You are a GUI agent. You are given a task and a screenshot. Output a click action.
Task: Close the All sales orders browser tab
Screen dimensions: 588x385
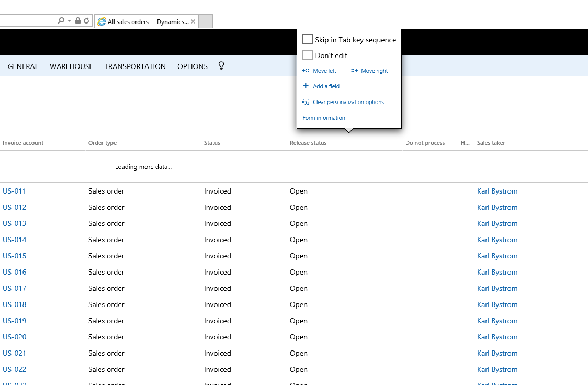[x=193, y=21]
